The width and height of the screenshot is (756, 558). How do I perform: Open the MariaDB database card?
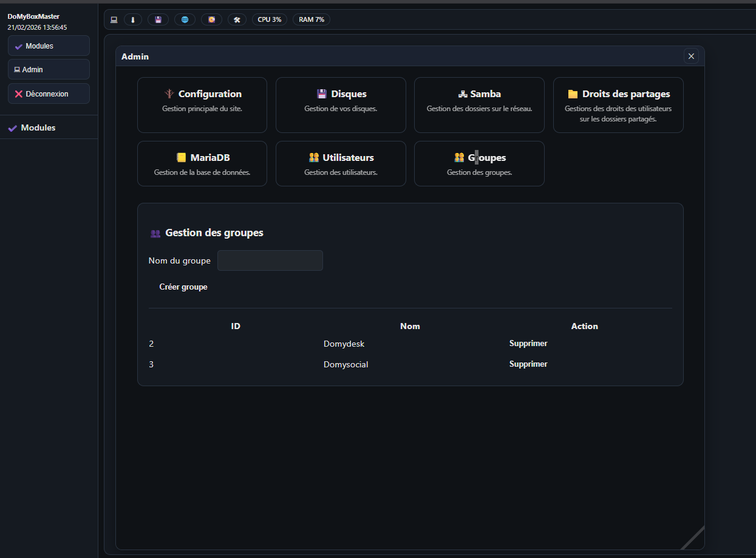click(202, 163)
